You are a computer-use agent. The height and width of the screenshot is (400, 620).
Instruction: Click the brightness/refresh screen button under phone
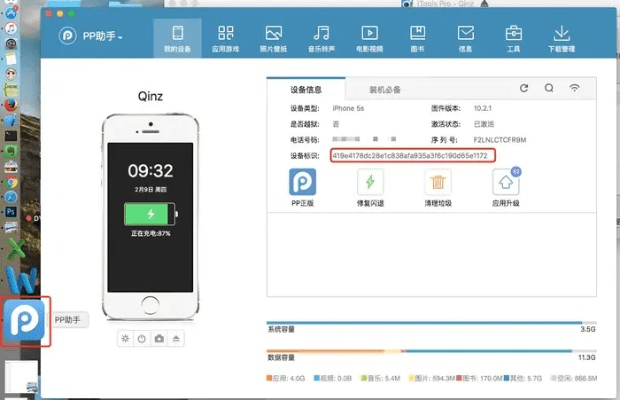125,339
